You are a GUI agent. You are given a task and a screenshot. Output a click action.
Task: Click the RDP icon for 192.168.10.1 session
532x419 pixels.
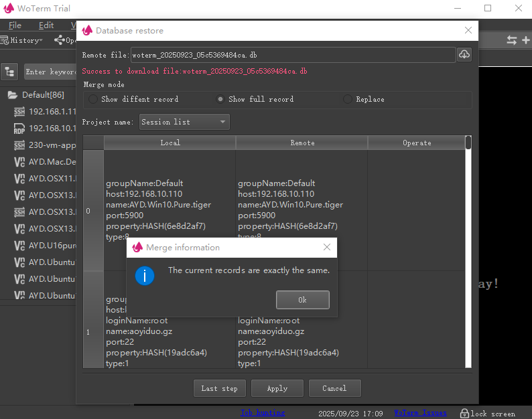click(19, 128)
